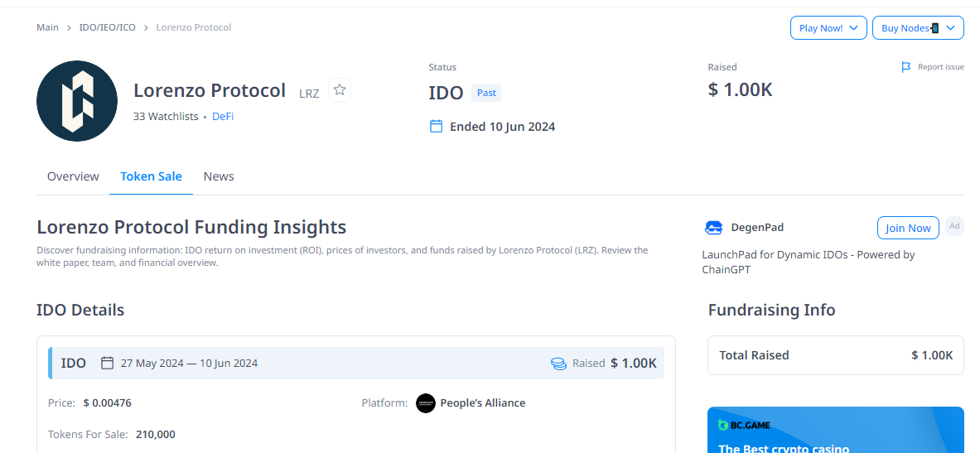Click the DegenPad logo icon
This screenshot has width=980, height=453.
coord(713,228)
